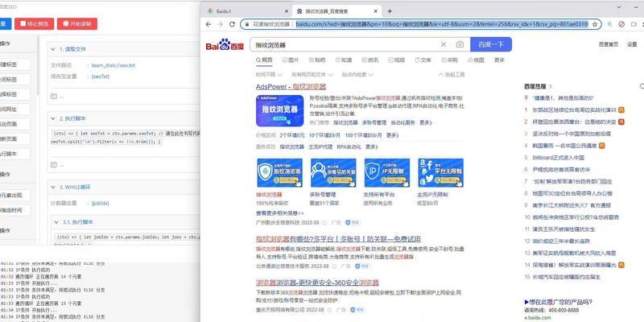The image size is (644, 322).
Task: Click the lock icon in the address bar
Action: 247,24
